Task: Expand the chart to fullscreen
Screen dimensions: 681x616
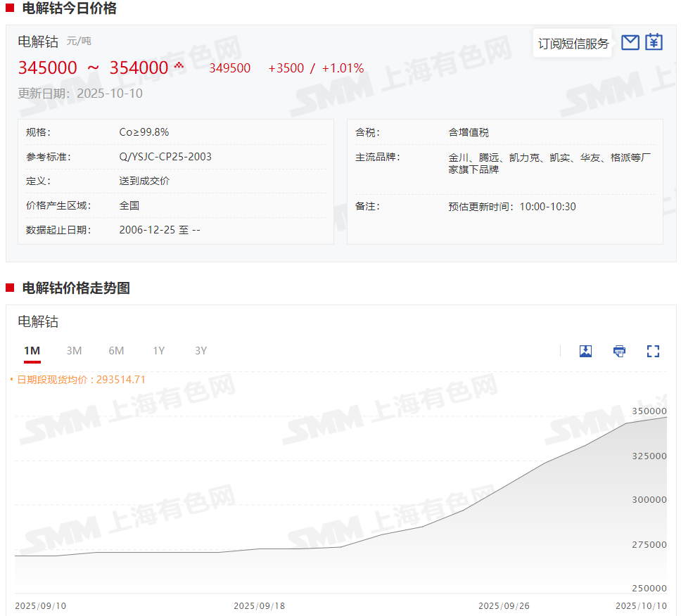Action: [653, 351]
